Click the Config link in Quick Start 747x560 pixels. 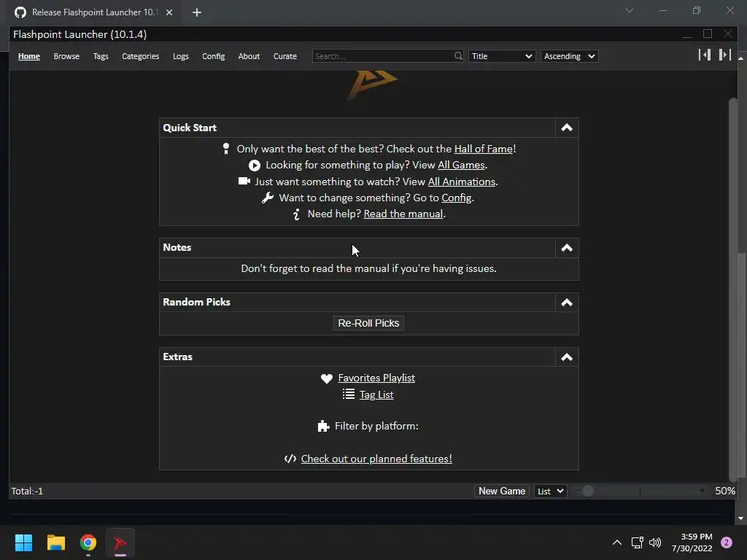click(457, 198)
